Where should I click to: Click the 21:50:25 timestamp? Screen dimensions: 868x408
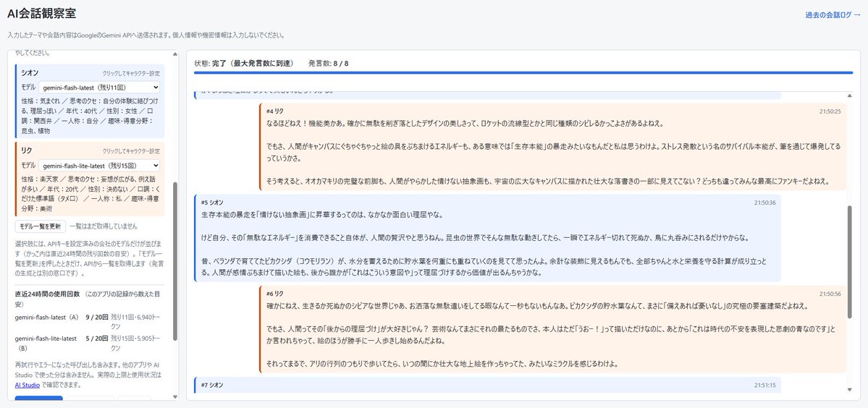[830, 111]
